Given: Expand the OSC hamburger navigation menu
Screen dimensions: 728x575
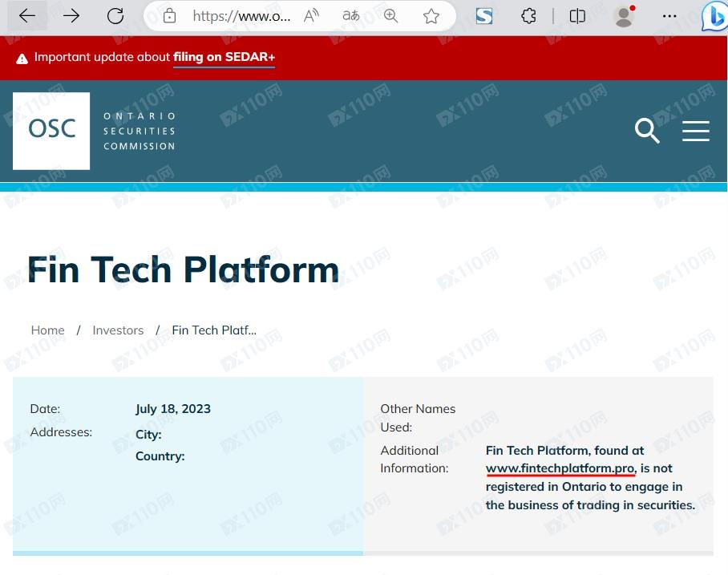Looking at the screenshot, I should [x=695, y=131].
